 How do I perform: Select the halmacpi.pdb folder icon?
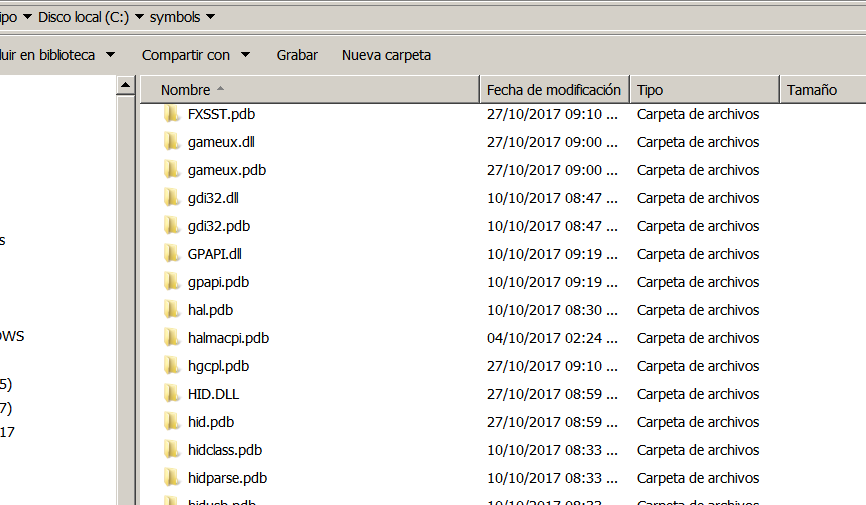[x=171, y=338]
